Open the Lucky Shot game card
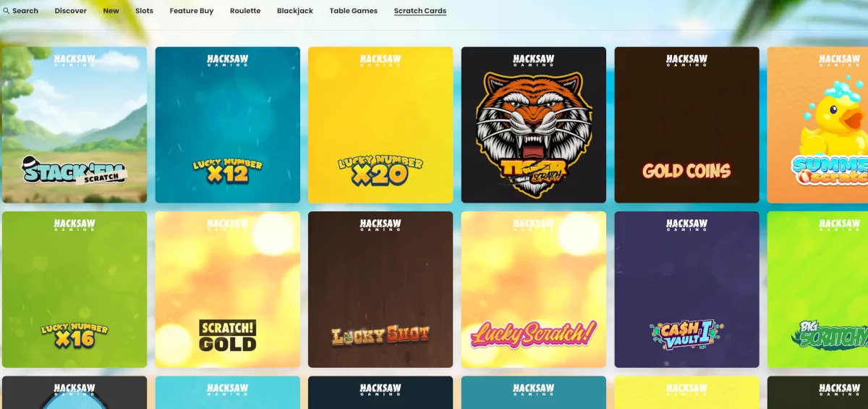This screenshot has width=868, height=409. tap(380, 290)
